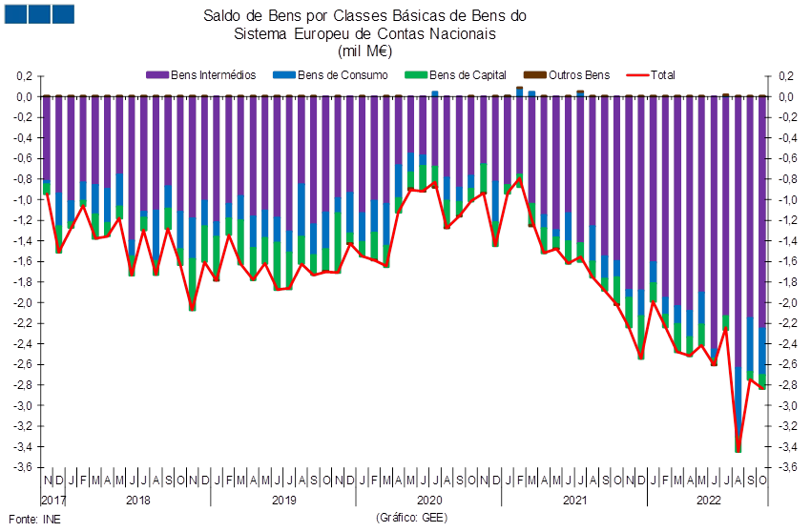Click the unit subtitle '(mil M€)'

point(364,51)
